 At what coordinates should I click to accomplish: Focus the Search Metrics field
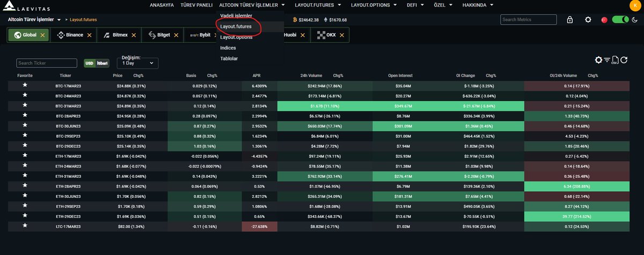click(529, 20)
